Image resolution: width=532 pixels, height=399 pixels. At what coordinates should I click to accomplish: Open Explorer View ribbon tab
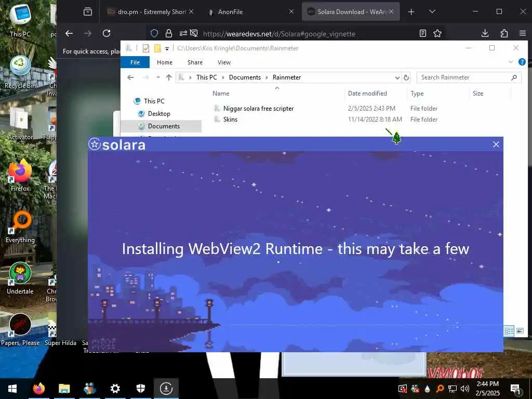224,62
